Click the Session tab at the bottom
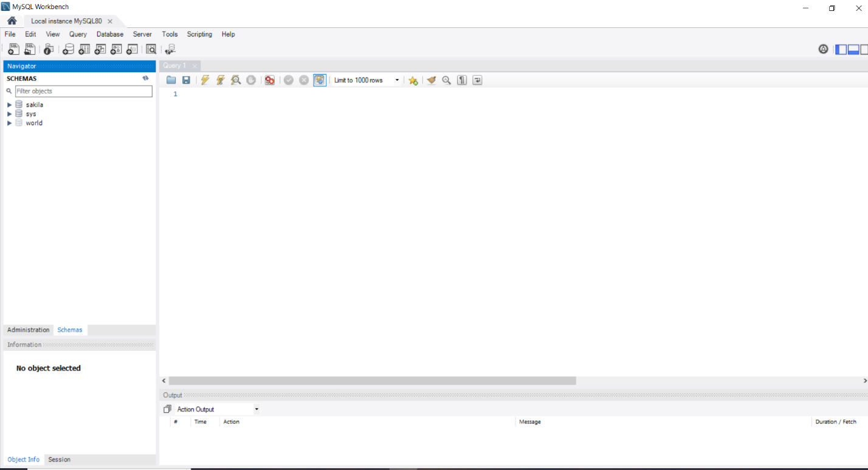Viewport: 868px width, 470px height. 59,460
